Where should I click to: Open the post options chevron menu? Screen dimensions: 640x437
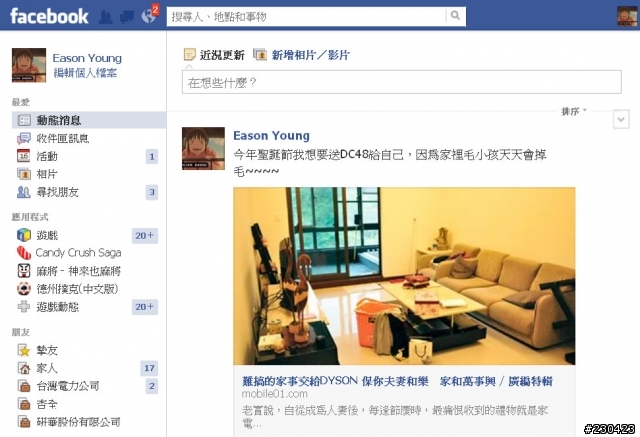point(621,120)
